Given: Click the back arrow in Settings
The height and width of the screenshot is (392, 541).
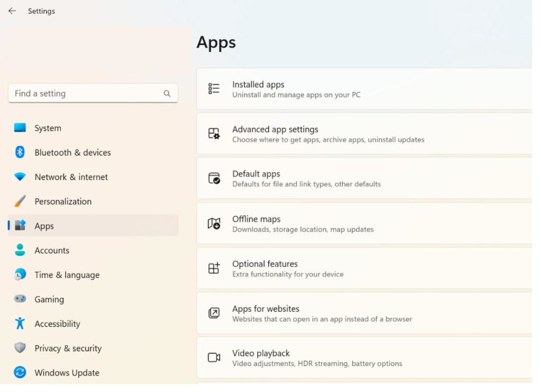Looking at the screenshot, I should [12, 11].
